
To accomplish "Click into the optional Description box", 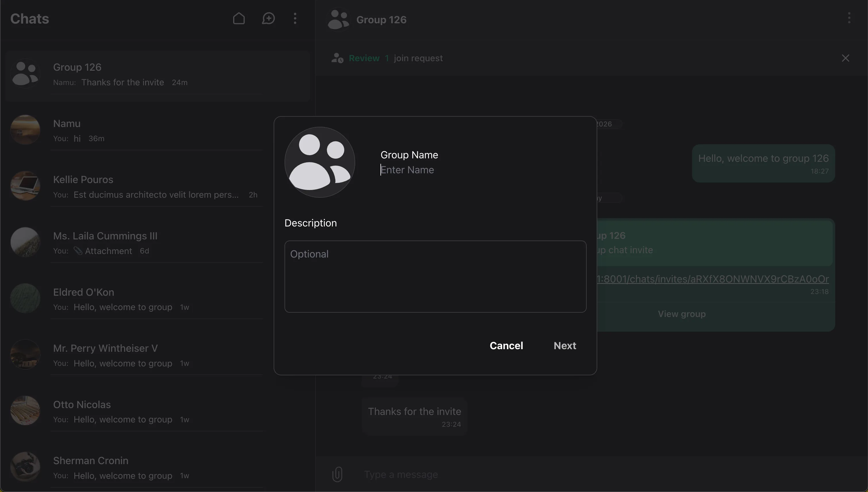I will [x=435, y=276].
